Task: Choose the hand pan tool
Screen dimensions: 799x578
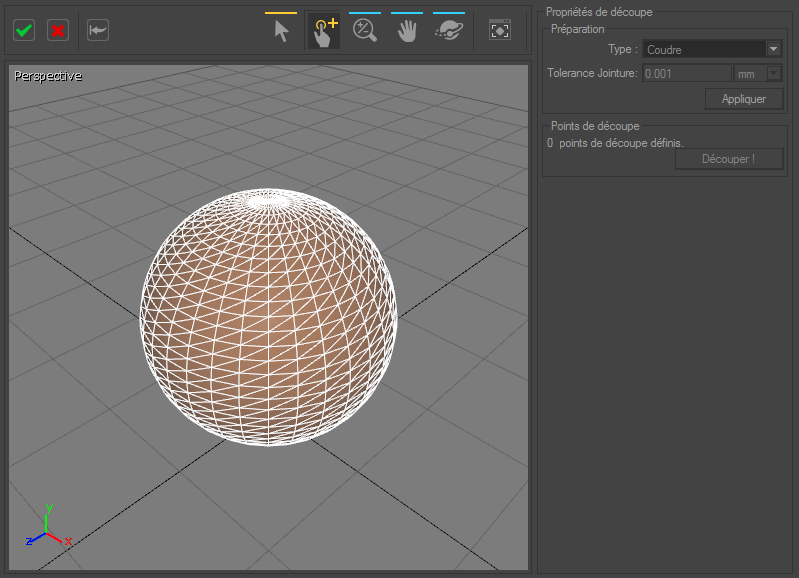Action: pyautogui.click(x=407, y=31)
